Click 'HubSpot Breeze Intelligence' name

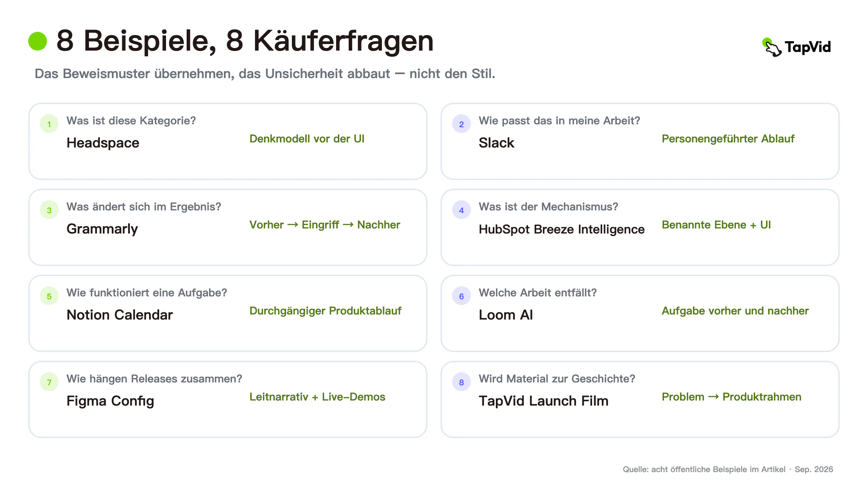point(561,230)
